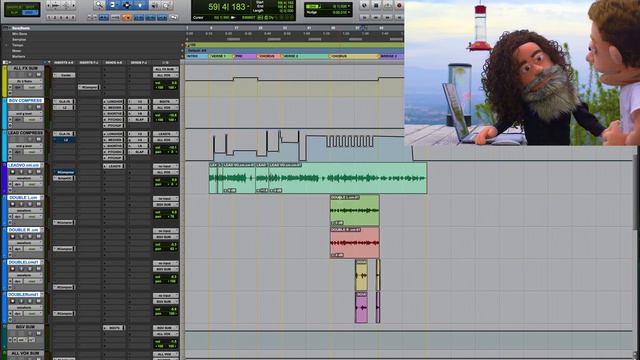Screen dimensions: 640x360
Task: Solo the LEADVO track
Action: pos(31,172)
